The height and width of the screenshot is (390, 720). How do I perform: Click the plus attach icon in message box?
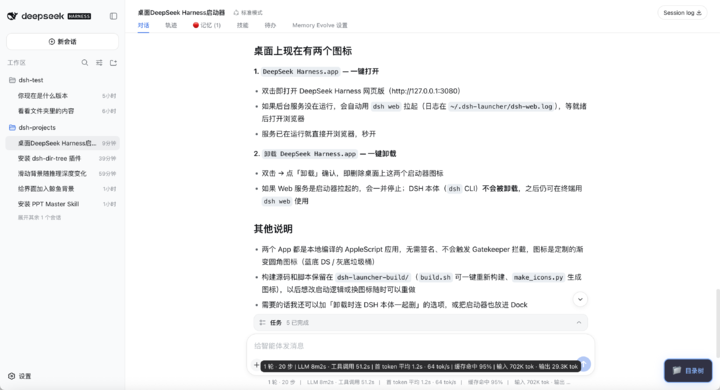256,365
